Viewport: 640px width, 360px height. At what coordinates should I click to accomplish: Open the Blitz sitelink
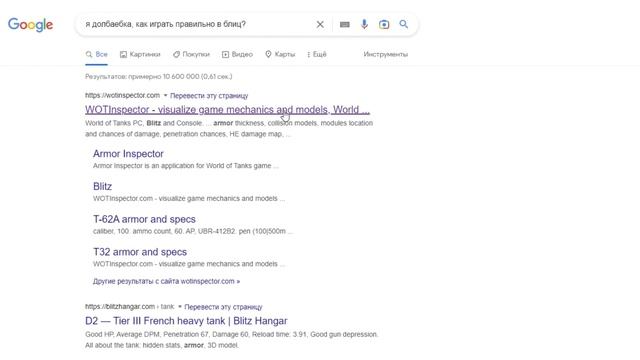point(102,187)
